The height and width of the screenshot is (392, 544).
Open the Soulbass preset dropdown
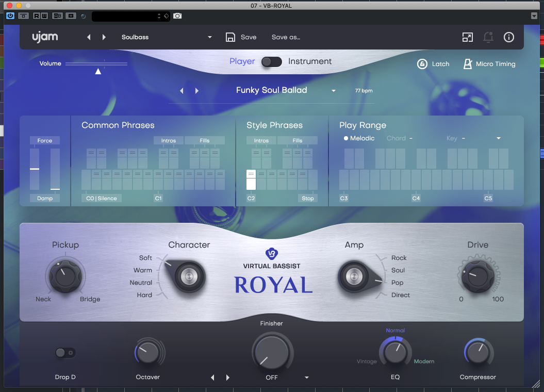coord(209,37)
